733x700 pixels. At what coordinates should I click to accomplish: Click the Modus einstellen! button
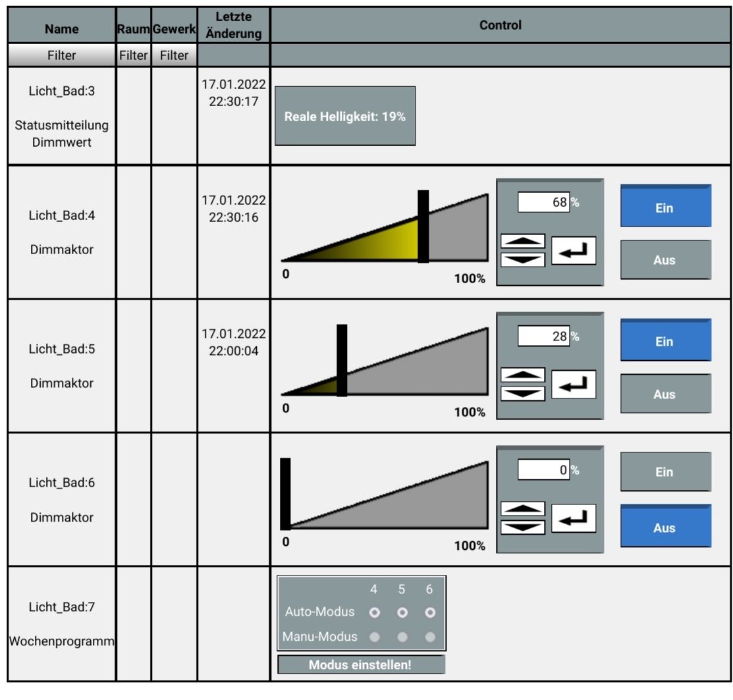(x=361, y=664)
